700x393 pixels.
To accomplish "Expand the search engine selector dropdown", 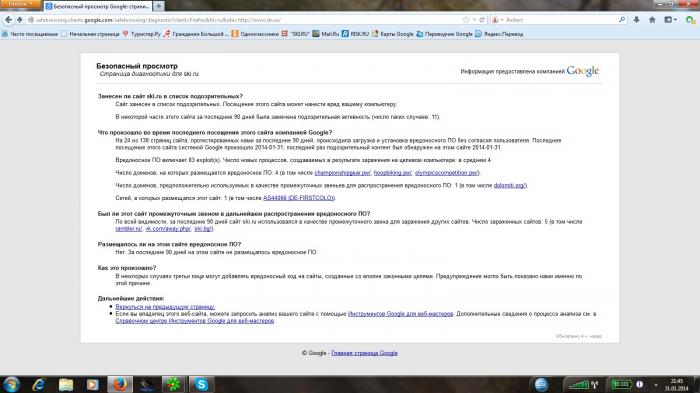I will click(x=497, y=20).
